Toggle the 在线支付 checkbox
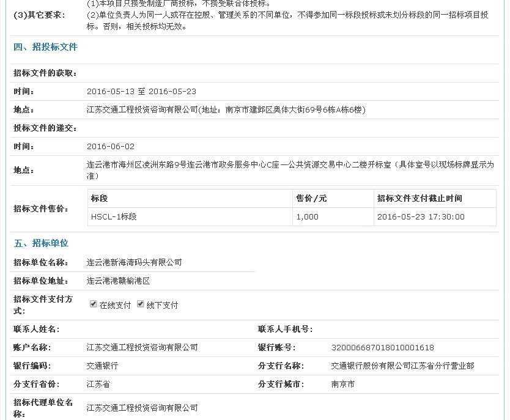This screenshot has height=420, width=510. 94,304
